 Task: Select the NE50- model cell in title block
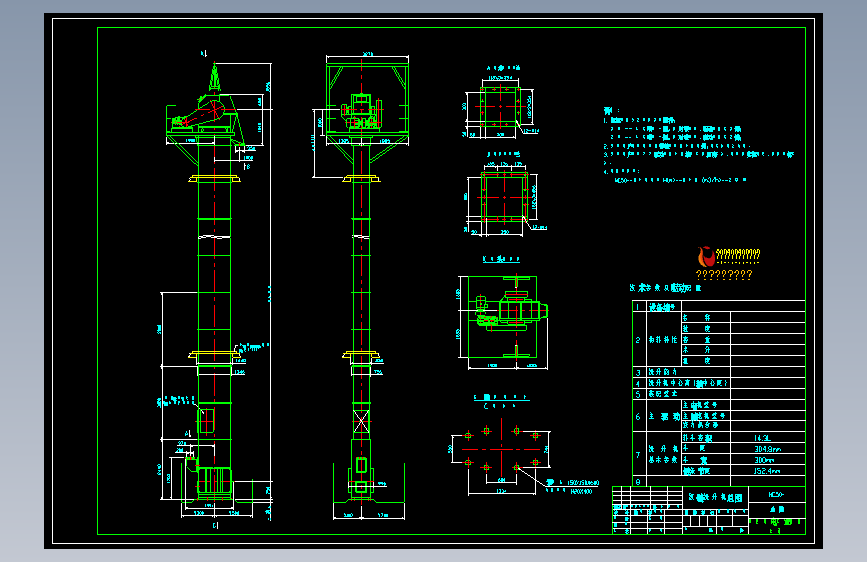click(x=777, y=495)
